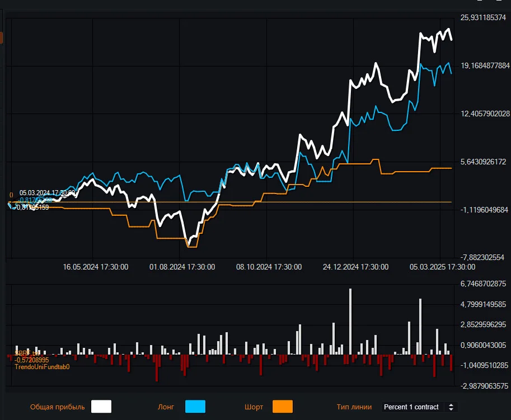Viewport: 511px width, 420px height.
Task: Click the TrendoUniFundtab0 label in the lower chart
Action: pos(42,367)
